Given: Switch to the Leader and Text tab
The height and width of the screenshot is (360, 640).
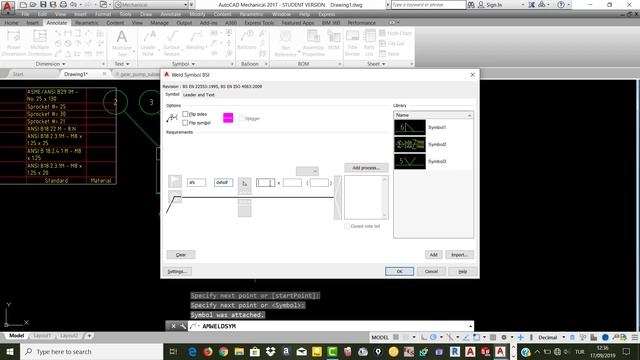Looking at the screenshot, I should (x=198, y=95).
